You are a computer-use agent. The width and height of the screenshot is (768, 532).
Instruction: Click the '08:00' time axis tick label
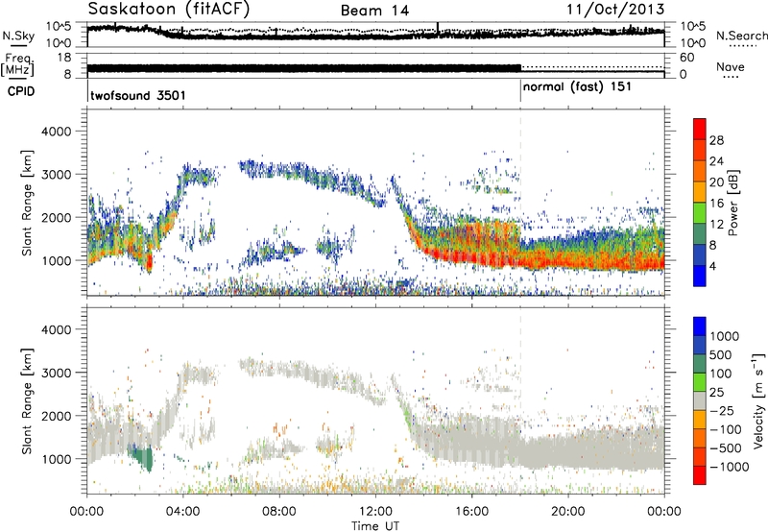[x=278, y=512]
